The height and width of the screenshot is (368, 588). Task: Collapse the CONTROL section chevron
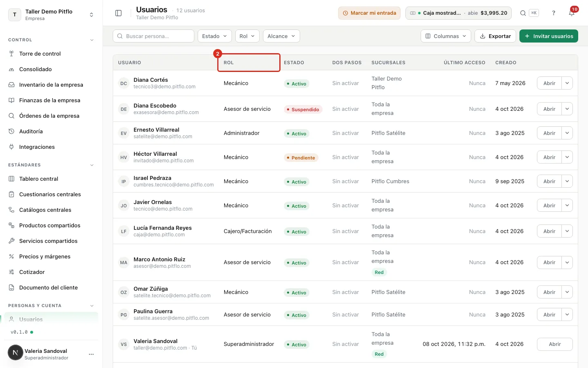(92, 40)
